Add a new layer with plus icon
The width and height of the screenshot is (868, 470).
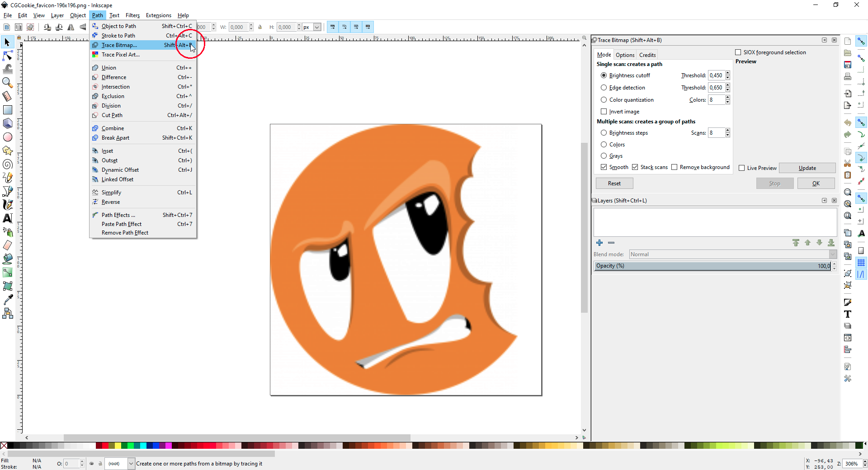click(x=599, y=243)
